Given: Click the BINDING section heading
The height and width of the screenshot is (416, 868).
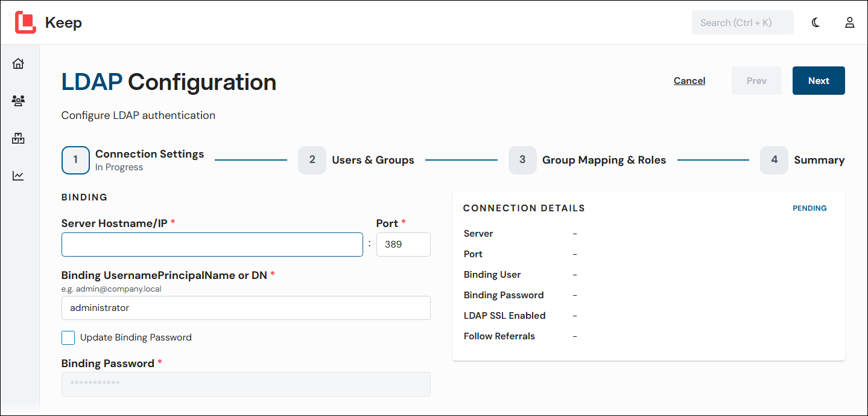Looking at the screenshot, I should (84, 197).
